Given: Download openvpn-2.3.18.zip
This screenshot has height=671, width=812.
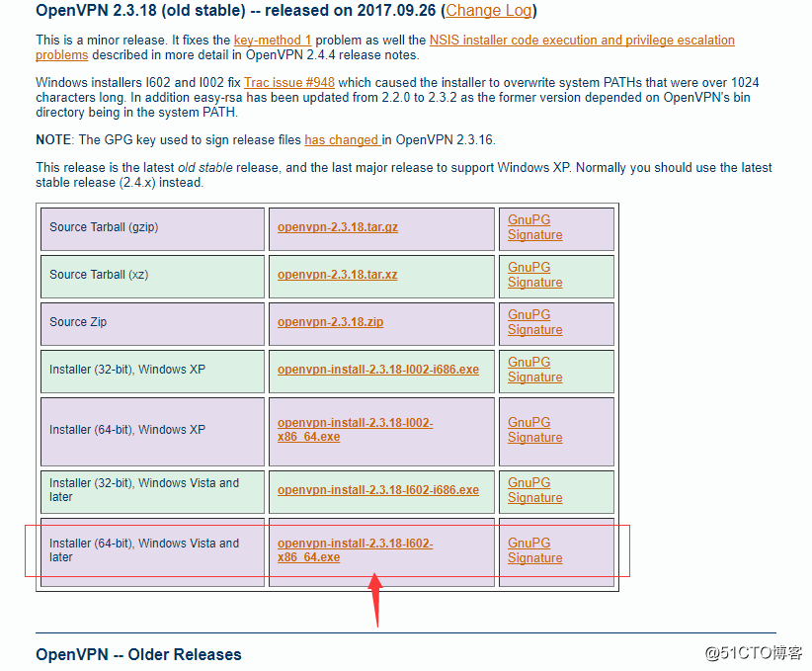Looking at the screenshot, I should coord(330,322).
